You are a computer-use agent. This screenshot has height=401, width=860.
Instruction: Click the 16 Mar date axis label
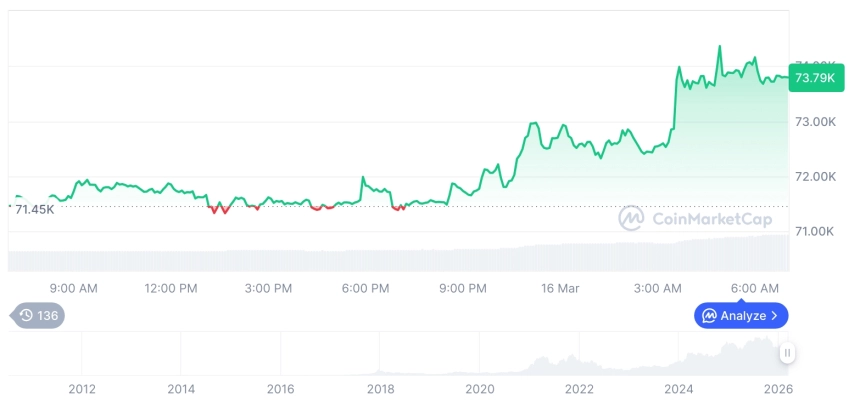coord(560,289)
